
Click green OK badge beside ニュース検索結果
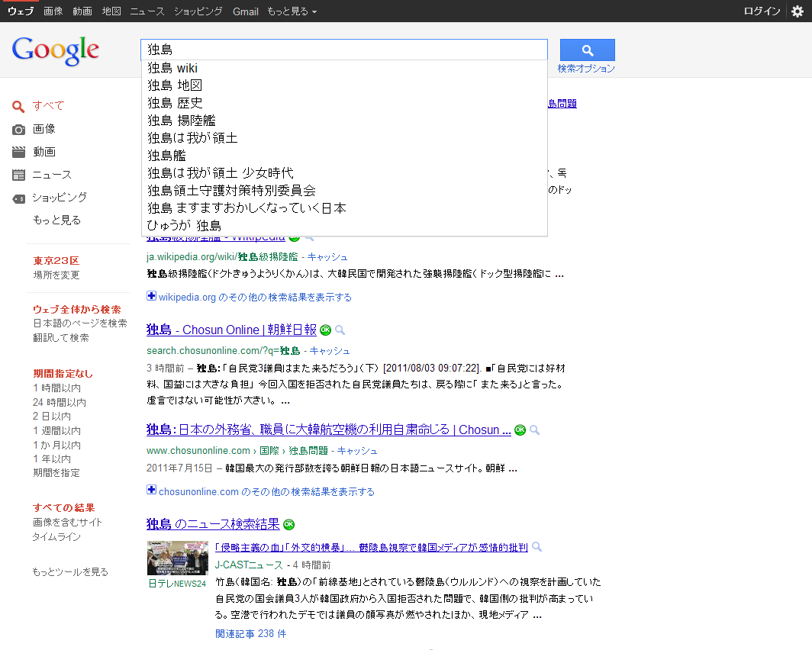coord(289,524)
